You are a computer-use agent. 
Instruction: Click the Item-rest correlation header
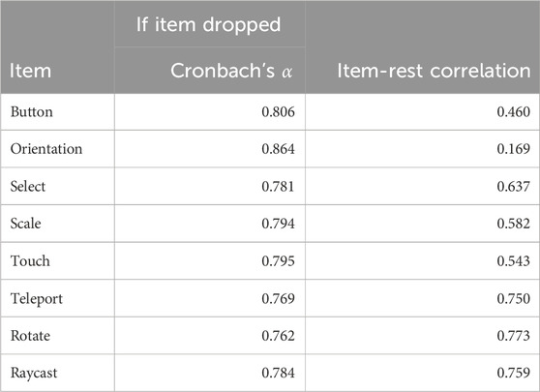[x=434, y=71]
